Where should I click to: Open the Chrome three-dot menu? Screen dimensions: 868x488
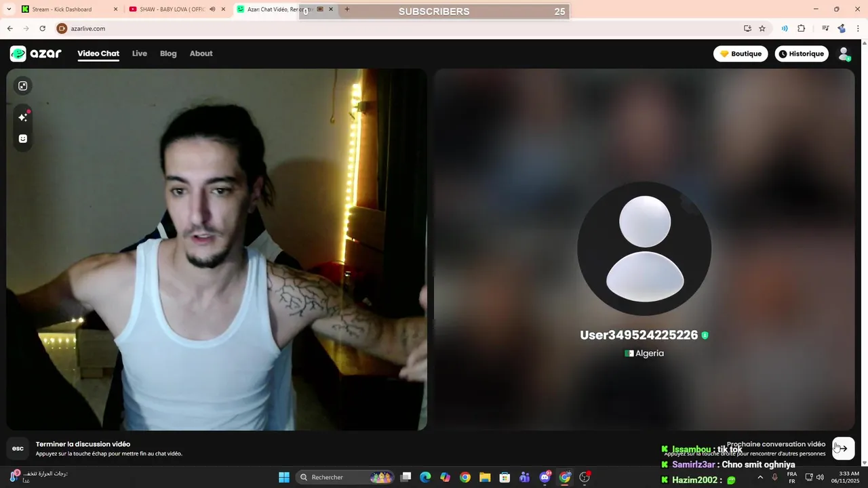[858, 28]
